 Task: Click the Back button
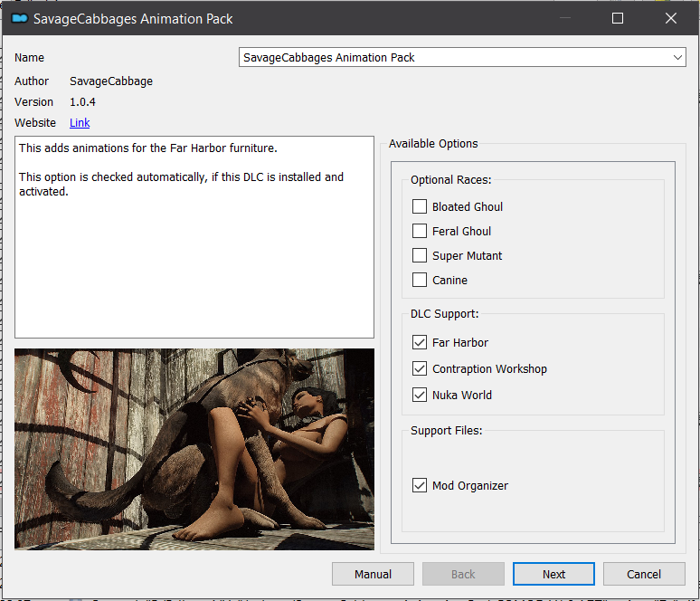(x=463, y=574)
